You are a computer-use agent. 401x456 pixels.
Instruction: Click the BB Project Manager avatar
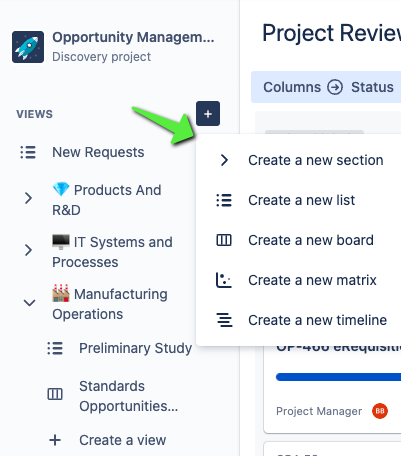click(380, 411)
